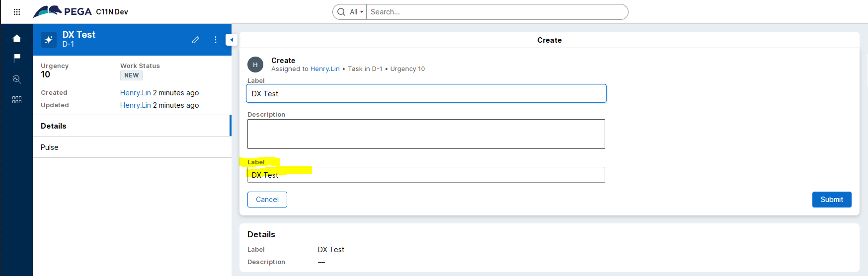The image size is (868, 276).
Task: Open the All search filter dropdown
Action: coord(356,12)
